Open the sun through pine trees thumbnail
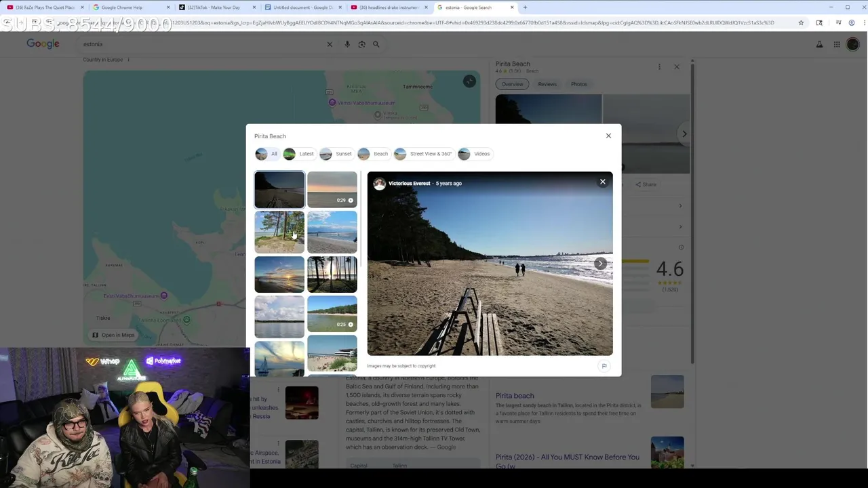The image size is (868, 488). (332, 274)
